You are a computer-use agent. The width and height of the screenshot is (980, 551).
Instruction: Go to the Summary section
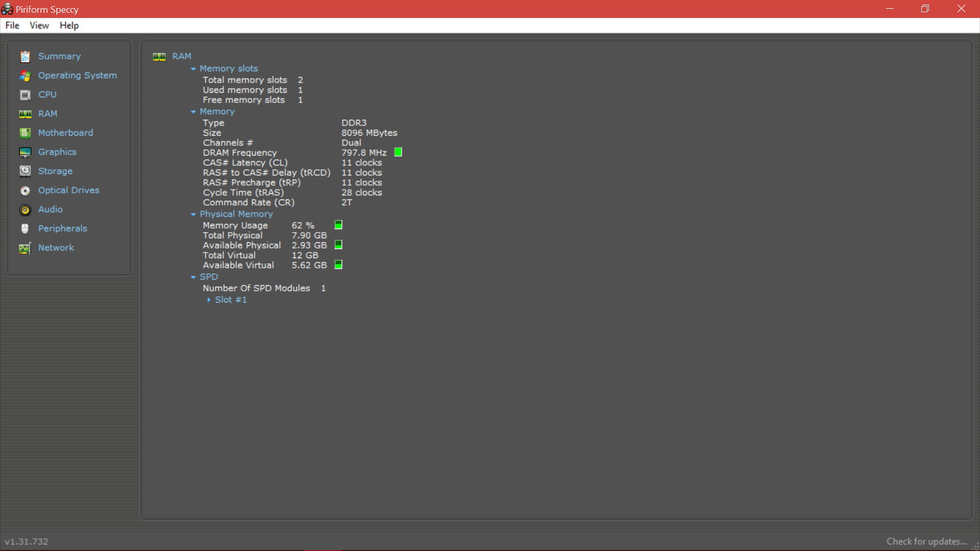(x=60, y=56)
